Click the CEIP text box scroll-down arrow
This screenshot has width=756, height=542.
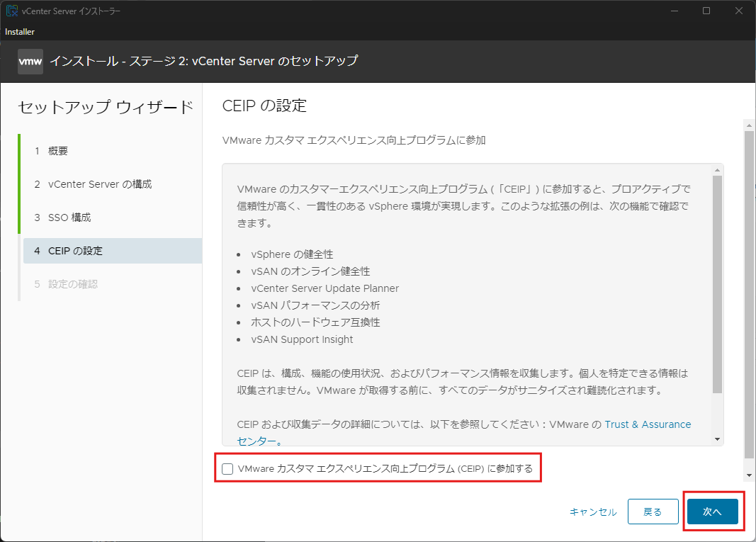[718, 439]
